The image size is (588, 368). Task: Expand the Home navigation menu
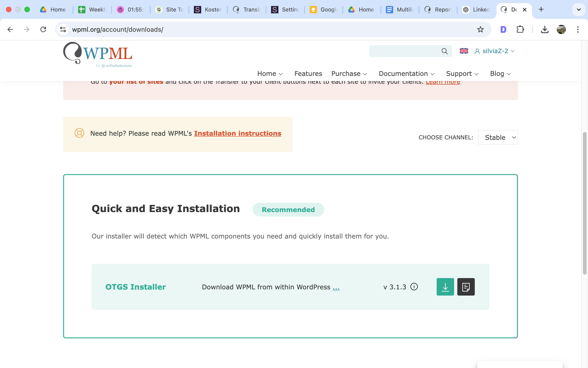click(x=270, y=74)
